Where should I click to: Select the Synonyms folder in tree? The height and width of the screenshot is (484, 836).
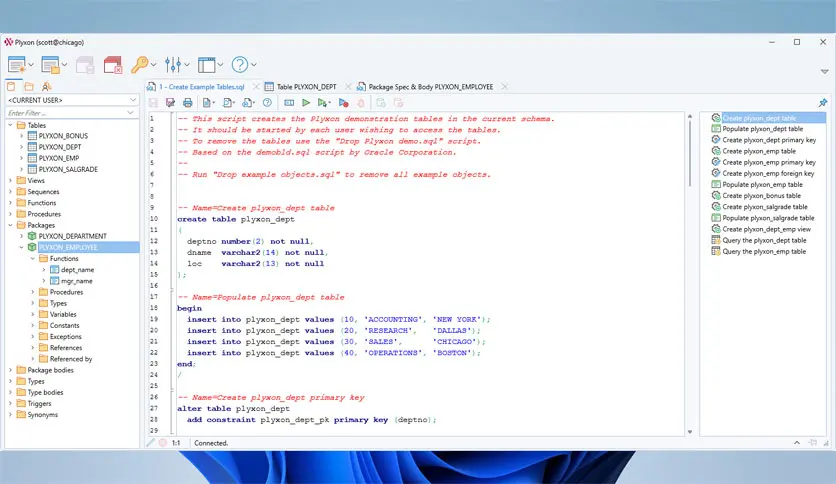pyautogui.click(x=42, y=415)
